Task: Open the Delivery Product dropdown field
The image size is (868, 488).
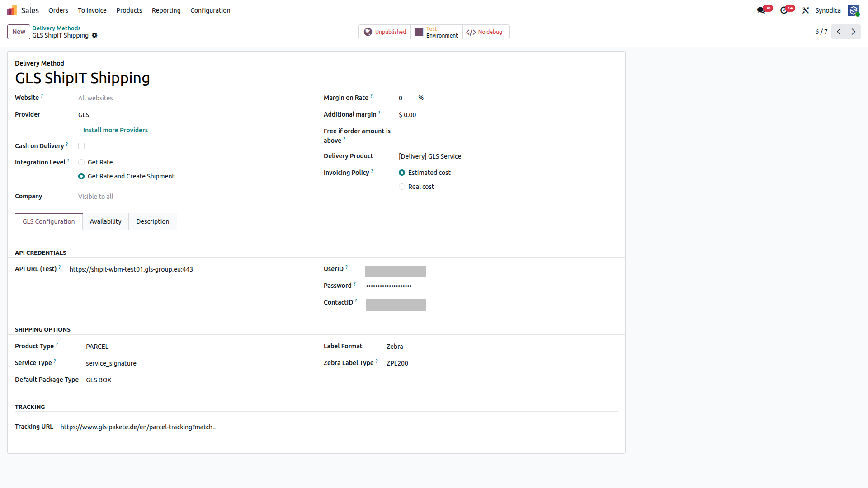Action: (508, 156)
